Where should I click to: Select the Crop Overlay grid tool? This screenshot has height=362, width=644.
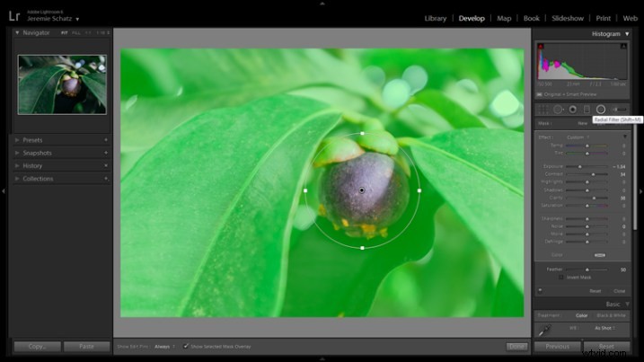pos(543,110)
